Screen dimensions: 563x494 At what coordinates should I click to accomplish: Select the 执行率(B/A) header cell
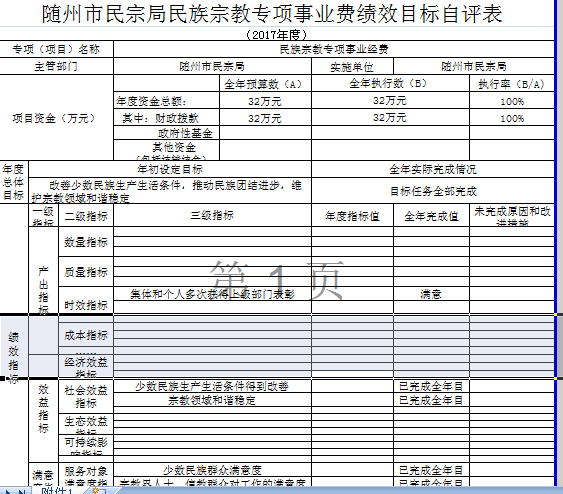click(x=512, y=84)
